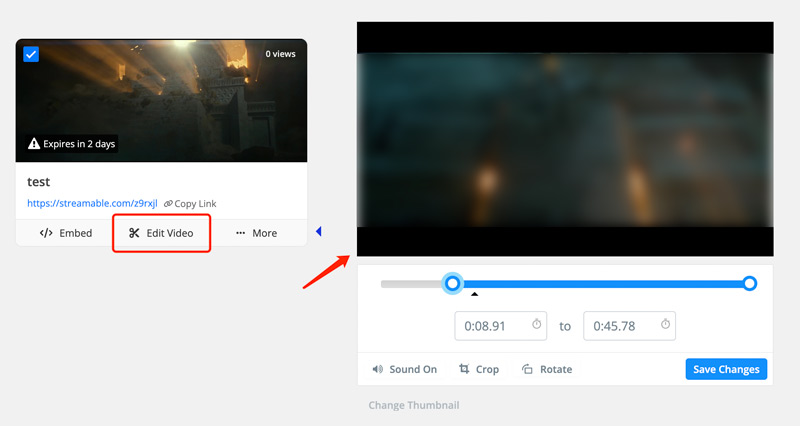Select the Crop tool

(479, 369)
